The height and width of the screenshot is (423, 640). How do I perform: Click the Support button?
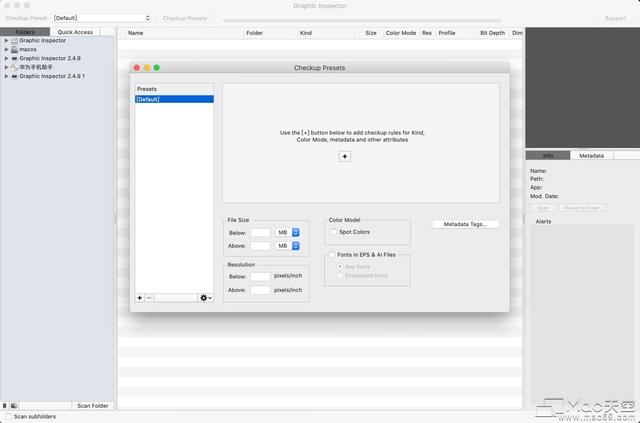616,18
